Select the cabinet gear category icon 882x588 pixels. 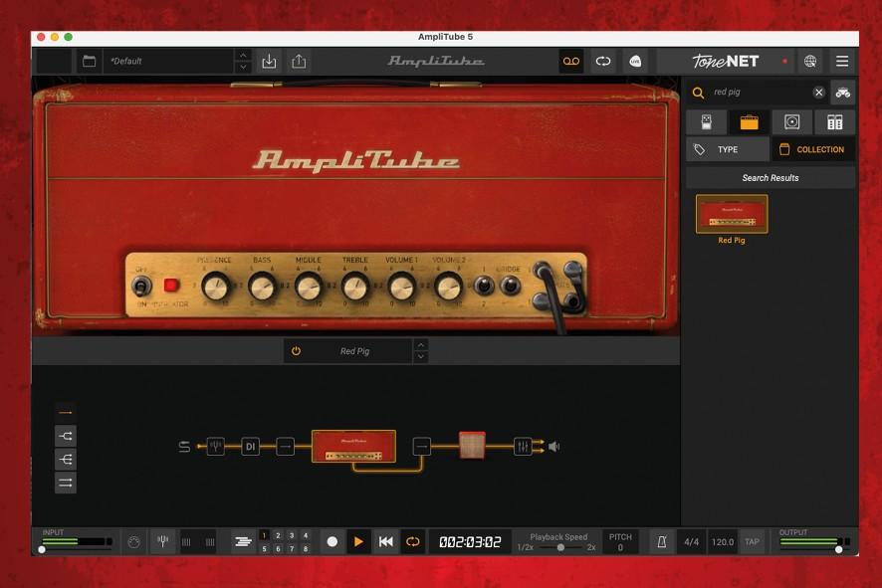(792, 122)
